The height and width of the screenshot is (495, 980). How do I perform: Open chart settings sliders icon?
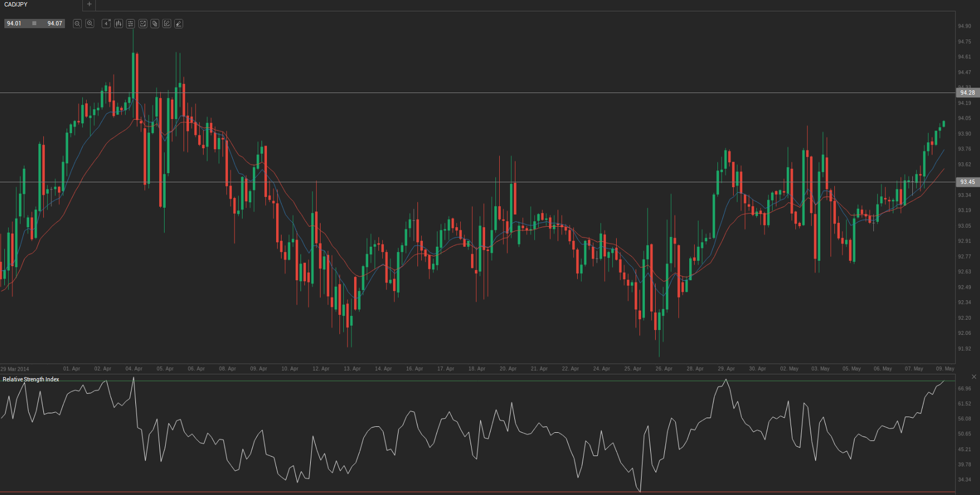(x=130, y=24)
